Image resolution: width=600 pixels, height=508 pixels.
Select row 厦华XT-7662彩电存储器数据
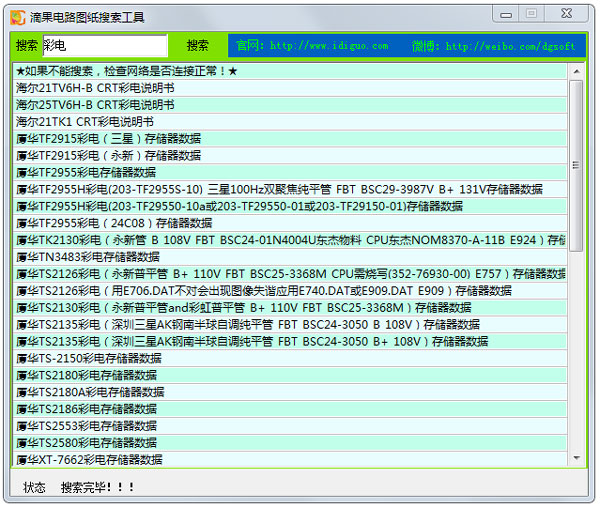click(290, 459)
